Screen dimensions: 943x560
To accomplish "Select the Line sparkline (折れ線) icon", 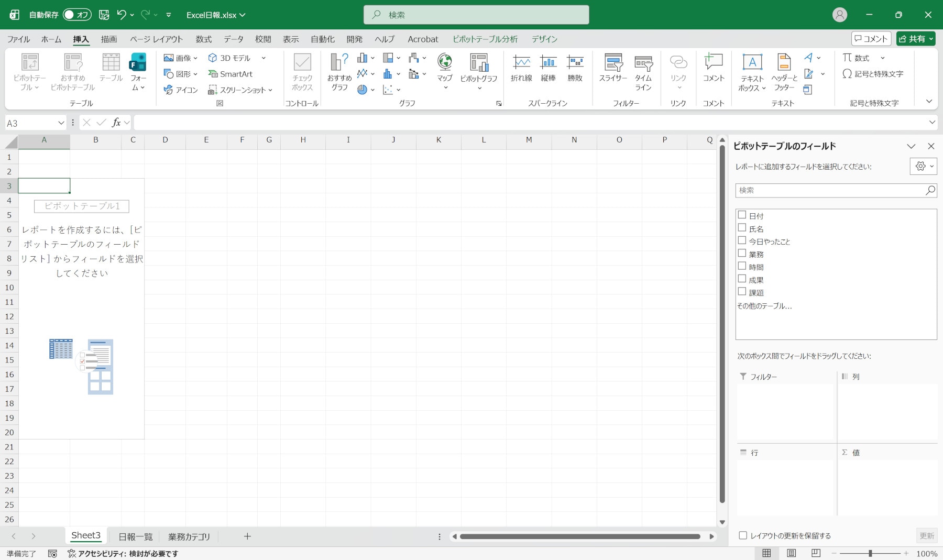I will pyautogui.click(x=521, y=64).
